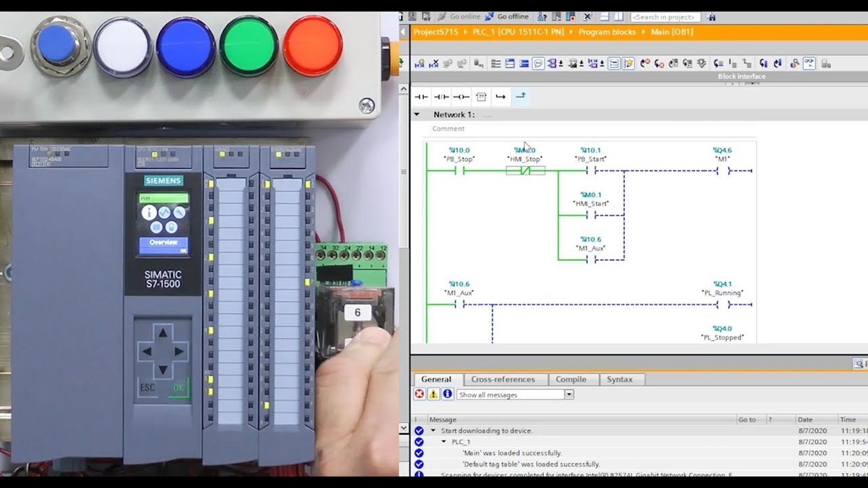Open the Show all messages dropdown
This screenshot has height=488, width=868.
[x=569, y=394]
